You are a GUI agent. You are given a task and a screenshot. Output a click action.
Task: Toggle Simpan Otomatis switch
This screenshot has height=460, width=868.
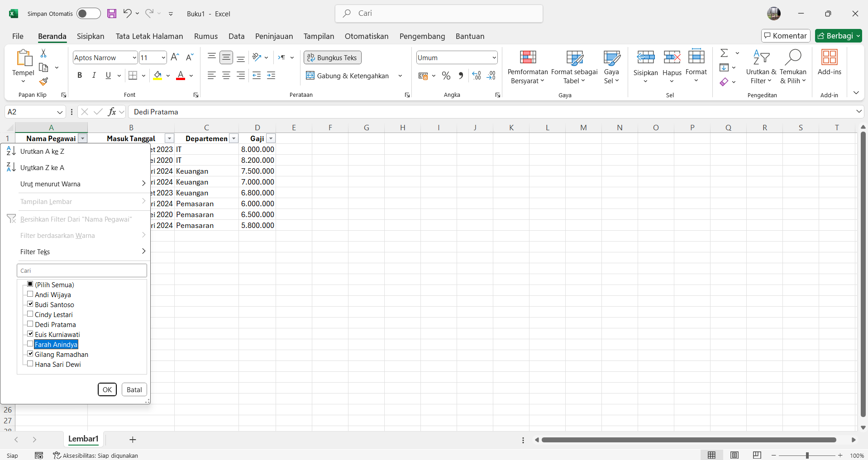[x=88, y=14]
